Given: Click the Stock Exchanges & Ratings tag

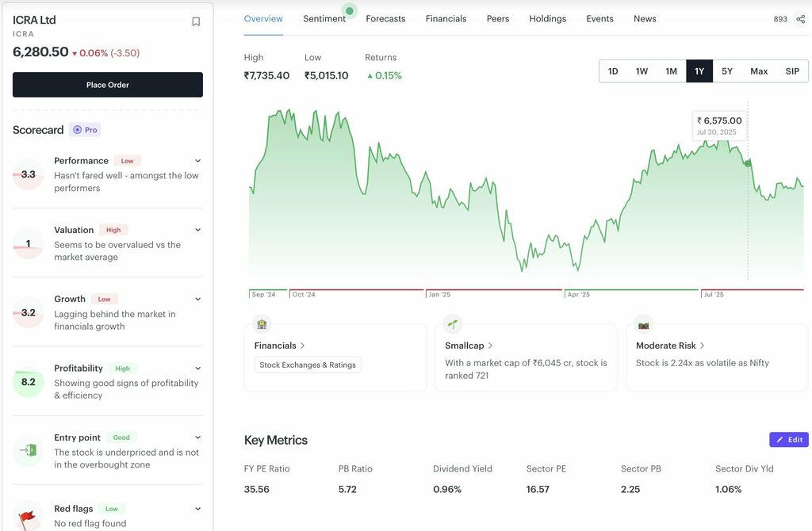Looking at the screenshot, I should pyautogui.click(x=308, y=365).
